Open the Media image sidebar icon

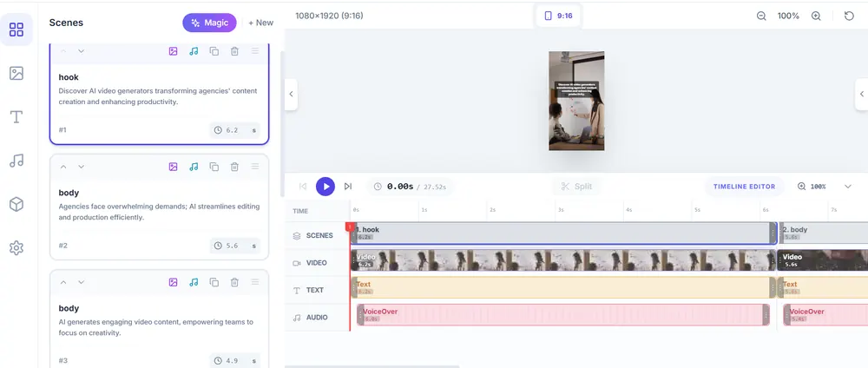pyautogui.click(x=16, y=73)
